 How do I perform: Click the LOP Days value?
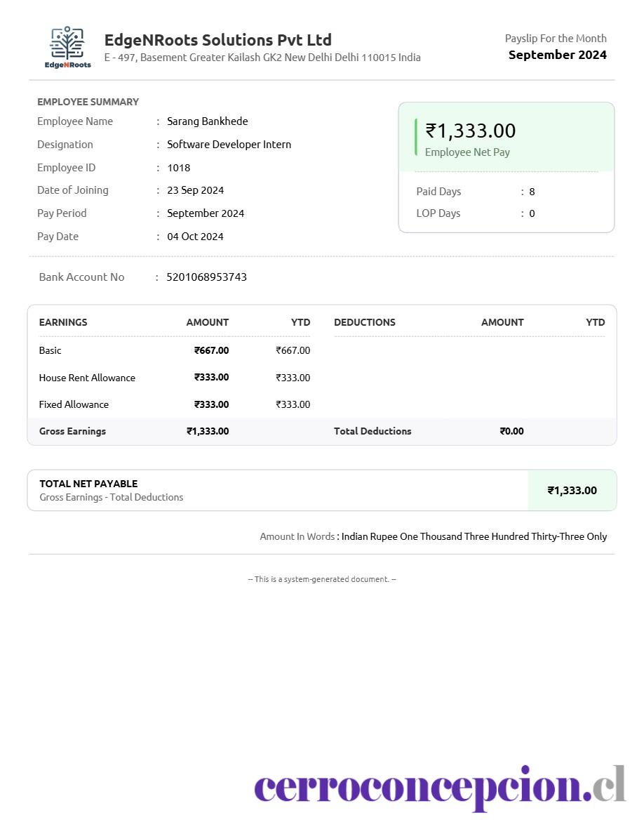pos(532,214)
